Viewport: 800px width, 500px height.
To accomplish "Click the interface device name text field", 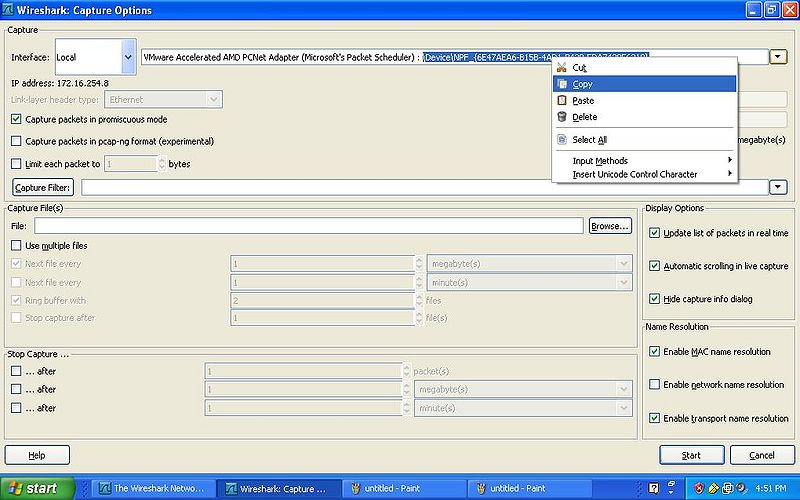I will 455,57.
